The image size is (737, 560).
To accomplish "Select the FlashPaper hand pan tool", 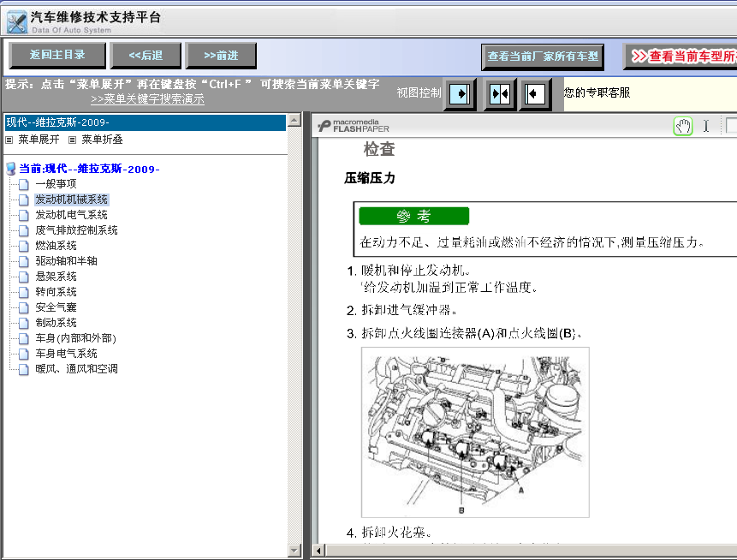I will (x=683, y=126).
